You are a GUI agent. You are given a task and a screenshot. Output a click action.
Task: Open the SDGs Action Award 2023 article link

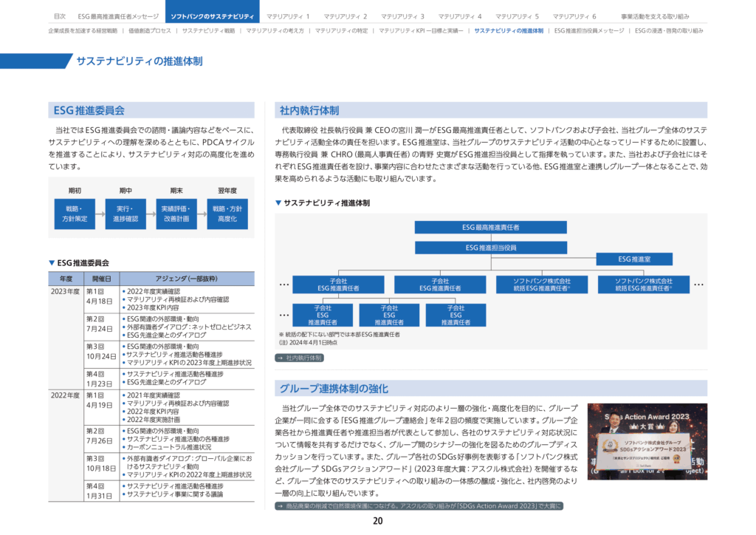[419, 506]
